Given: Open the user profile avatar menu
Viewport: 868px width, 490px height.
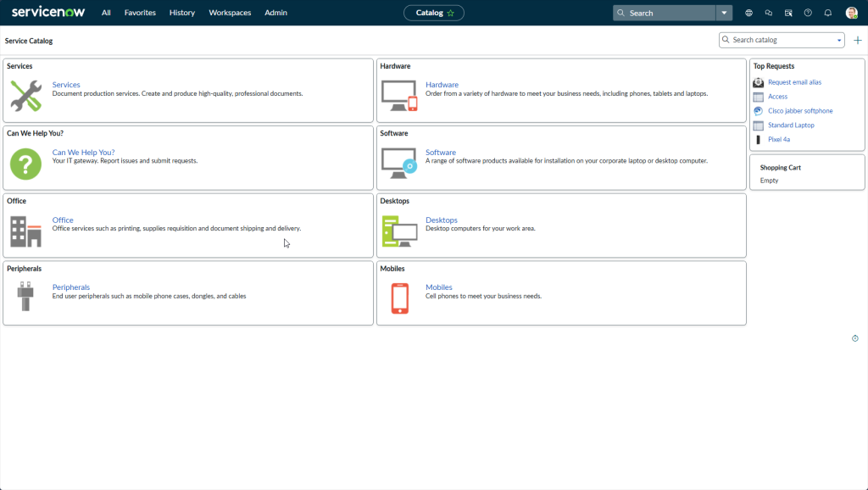Looking at the screenshot, I should pyautogui.click(x=851, y=13).
